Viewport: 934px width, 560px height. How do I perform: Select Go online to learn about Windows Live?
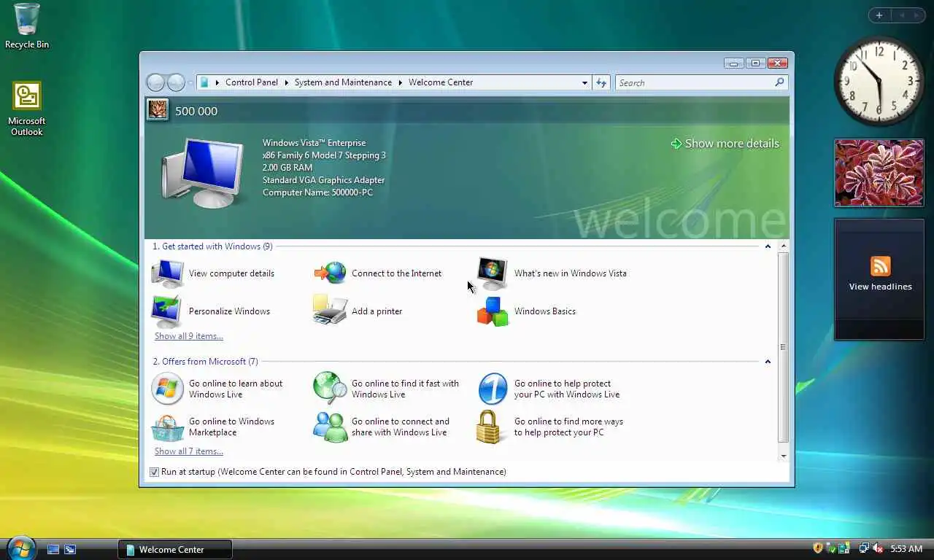click(217, 389)
